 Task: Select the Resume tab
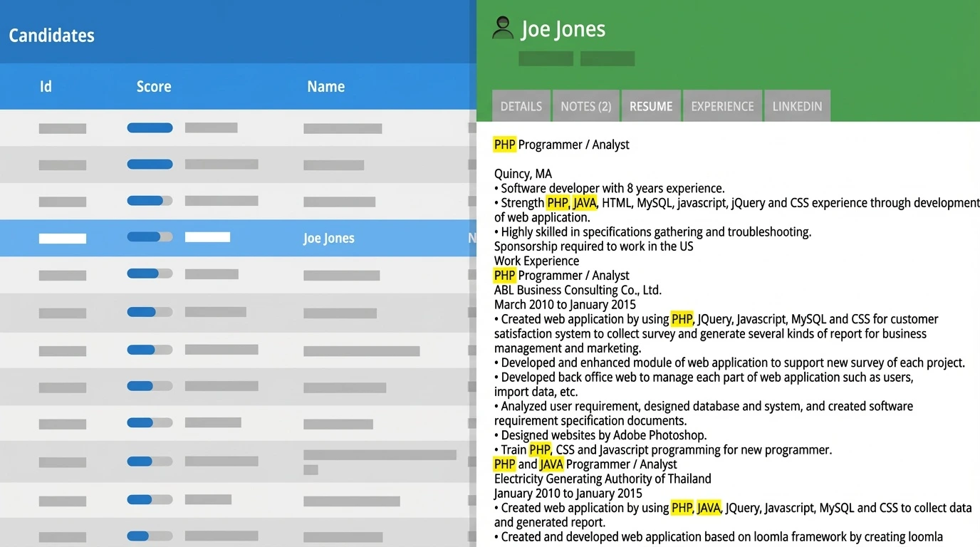[x=651, y=106]
